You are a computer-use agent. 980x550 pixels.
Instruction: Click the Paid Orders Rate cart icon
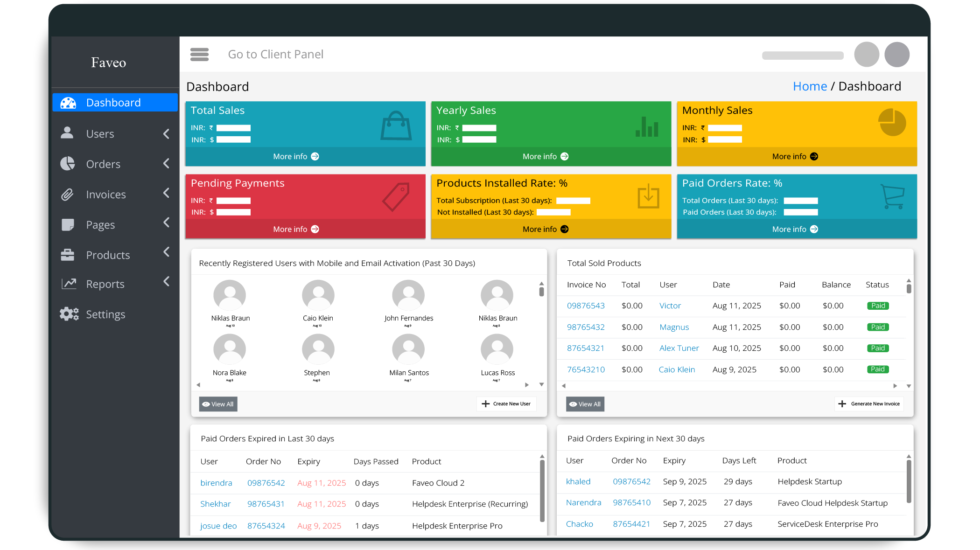pyautogui.click(x=892, y=196)
